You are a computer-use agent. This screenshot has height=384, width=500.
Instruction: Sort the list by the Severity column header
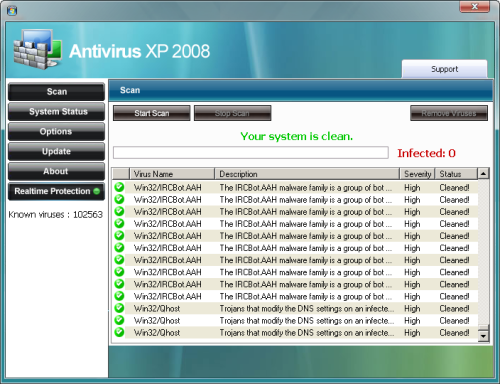click(417, 174)
